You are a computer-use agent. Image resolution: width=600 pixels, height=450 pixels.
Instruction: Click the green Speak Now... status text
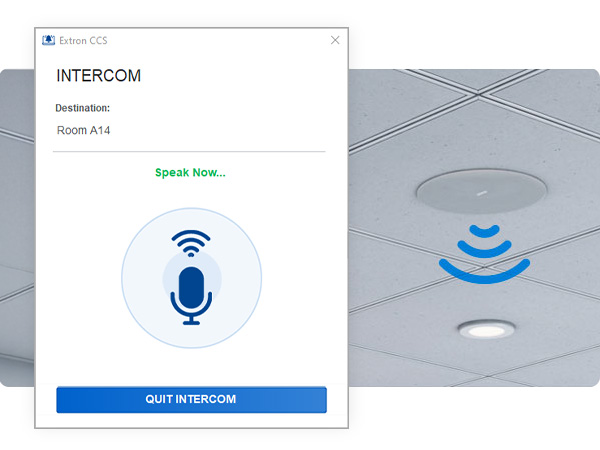click(190, 173)
